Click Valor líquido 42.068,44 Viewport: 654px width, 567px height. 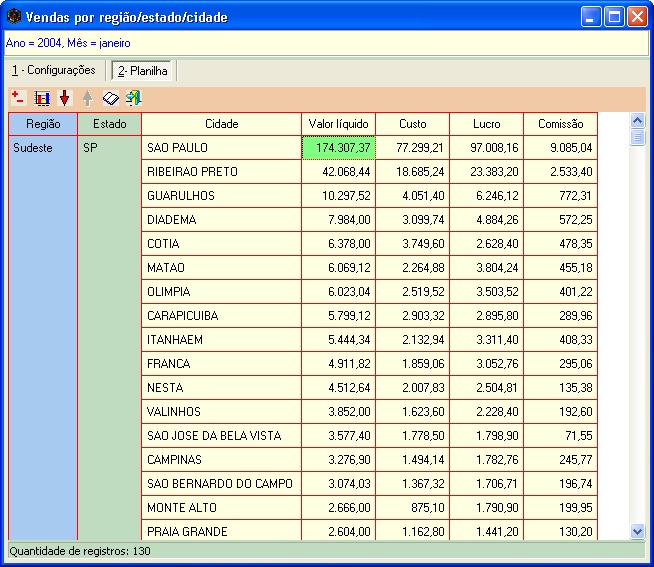click(x=338, y=172)
